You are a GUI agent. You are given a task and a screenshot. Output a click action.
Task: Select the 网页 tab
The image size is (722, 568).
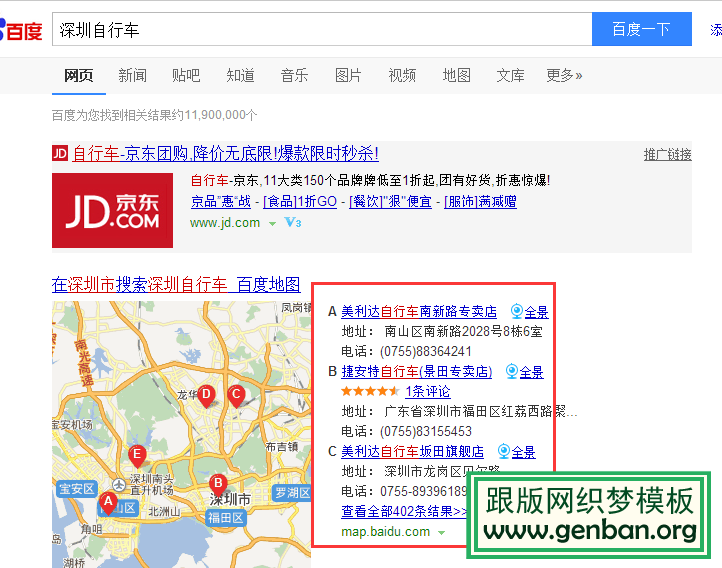click(x=79, y=75)
